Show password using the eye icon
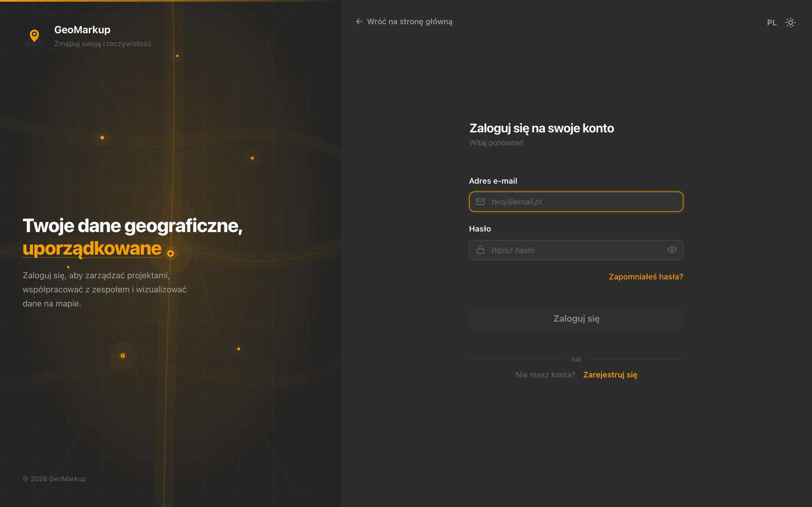The image size is (812, 507). point(672,250)
